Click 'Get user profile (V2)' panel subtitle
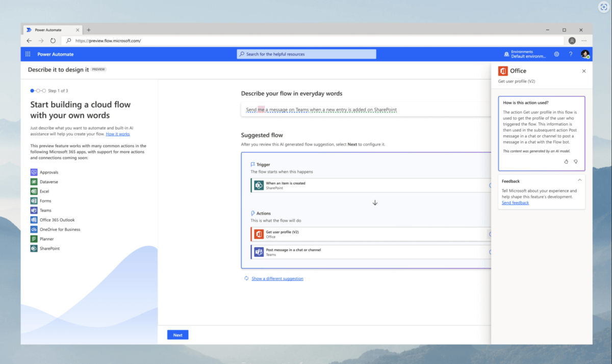Image resolution: width=612 pixels, height=364 pixels. [x=517, y=82]
